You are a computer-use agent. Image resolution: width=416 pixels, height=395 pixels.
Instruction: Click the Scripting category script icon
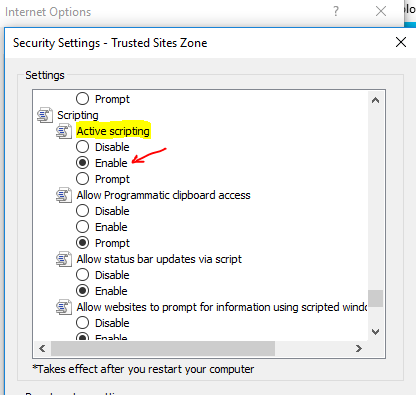(45, 115)
